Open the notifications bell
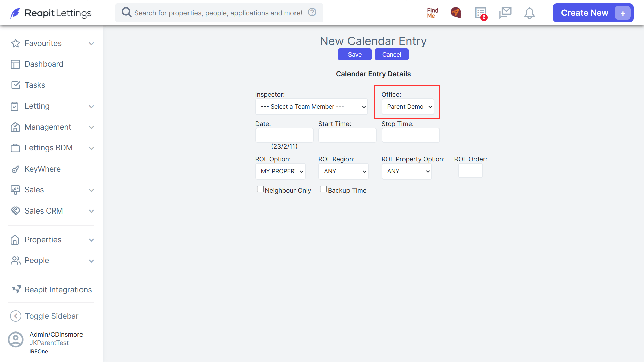 coord(529,13)
